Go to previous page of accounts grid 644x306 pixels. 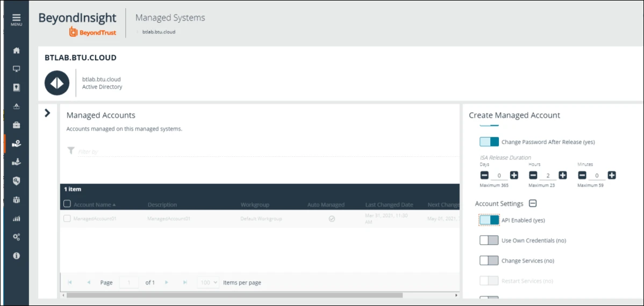pyautogui.click(x=89, y=282)
